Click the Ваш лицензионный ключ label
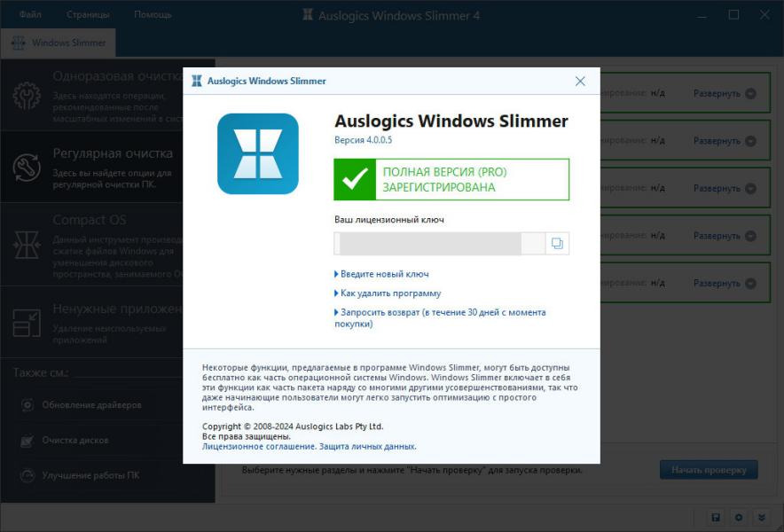 coord(389,220)
